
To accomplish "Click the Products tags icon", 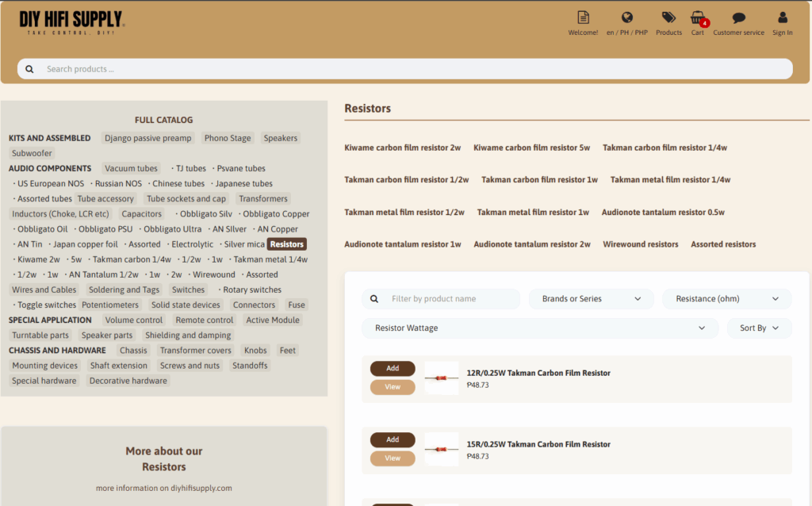I will 668,18.
